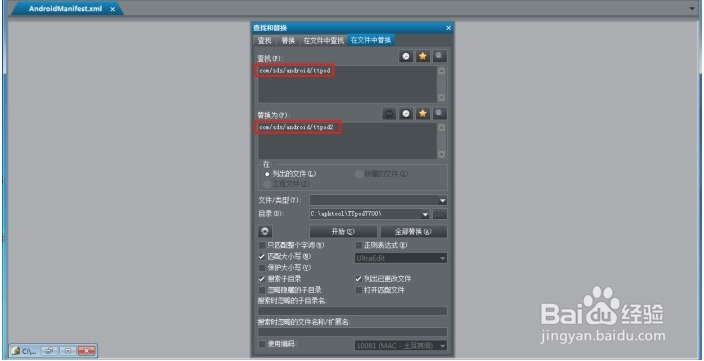
Task: Uncheck the 列出已更改文件 checkbox
Action: [359, 279]
